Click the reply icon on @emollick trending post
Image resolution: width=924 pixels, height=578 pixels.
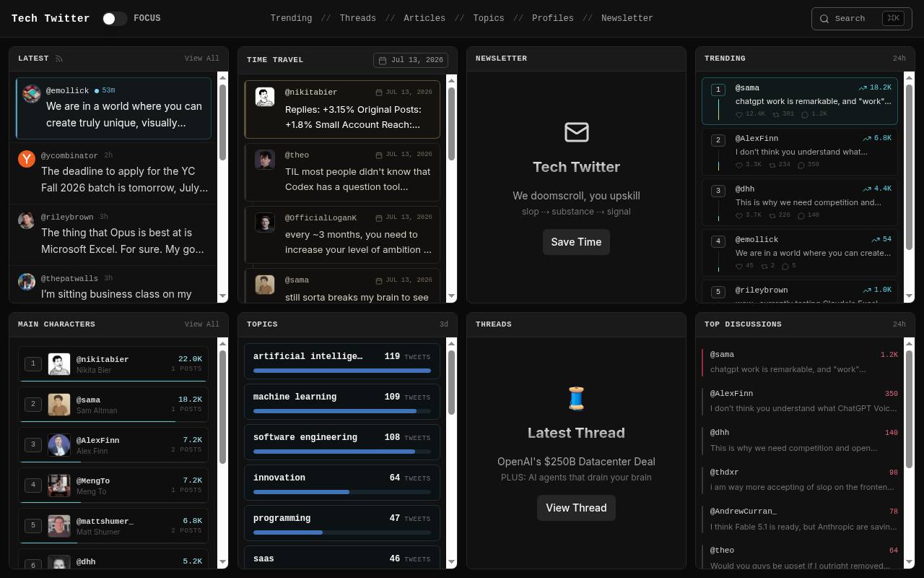(x=785, y=266)
